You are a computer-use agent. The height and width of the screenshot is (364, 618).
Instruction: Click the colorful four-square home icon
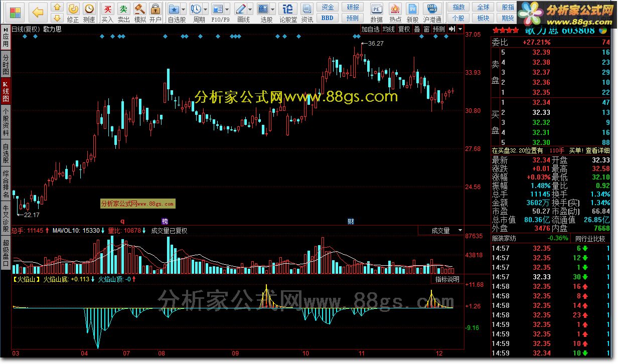coord(15,12)
